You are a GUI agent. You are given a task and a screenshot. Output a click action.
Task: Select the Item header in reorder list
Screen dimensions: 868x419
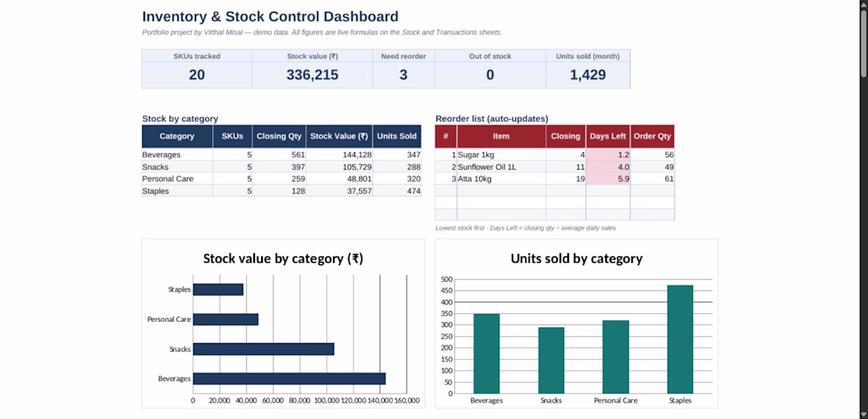coord(501,137)
